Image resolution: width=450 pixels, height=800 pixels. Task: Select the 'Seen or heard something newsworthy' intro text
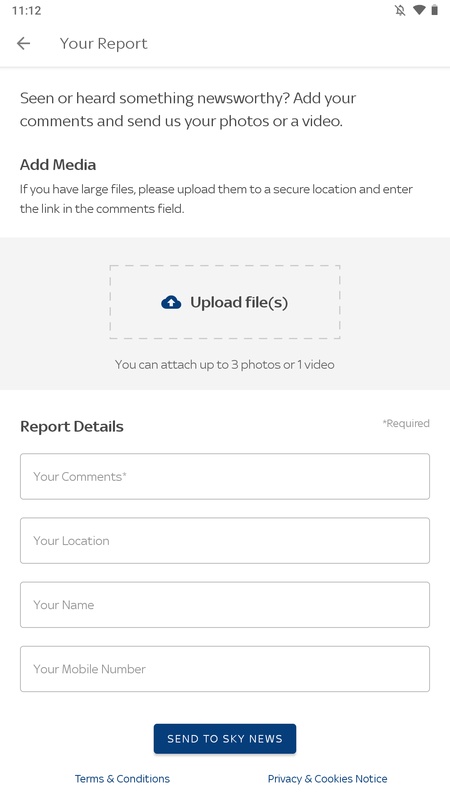coord(188,110)
